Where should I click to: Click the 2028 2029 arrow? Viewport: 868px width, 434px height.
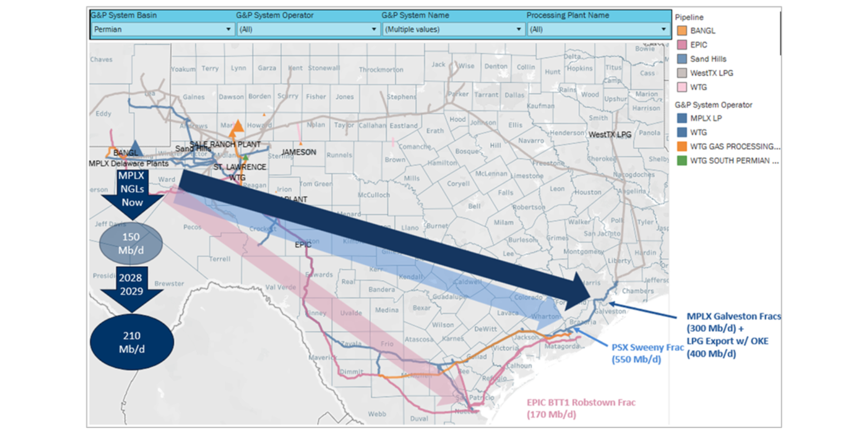[131, 290]
